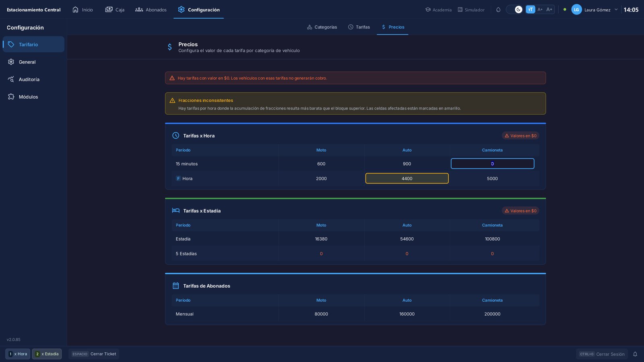The height and width of the screenshot is (362, 644).
Task: Open the Inicio home page
Action: [83, 10]
